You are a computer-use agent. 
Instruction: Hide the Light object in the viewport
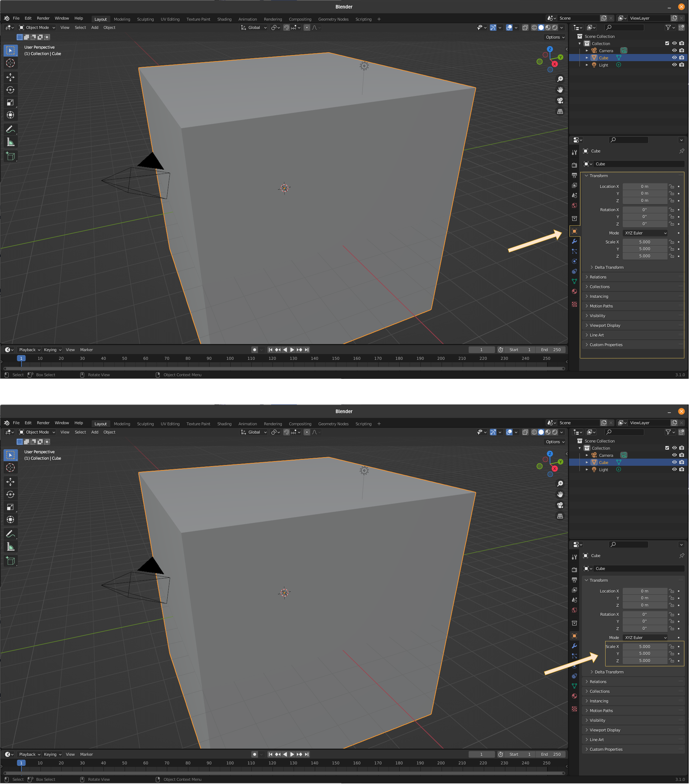674,65
